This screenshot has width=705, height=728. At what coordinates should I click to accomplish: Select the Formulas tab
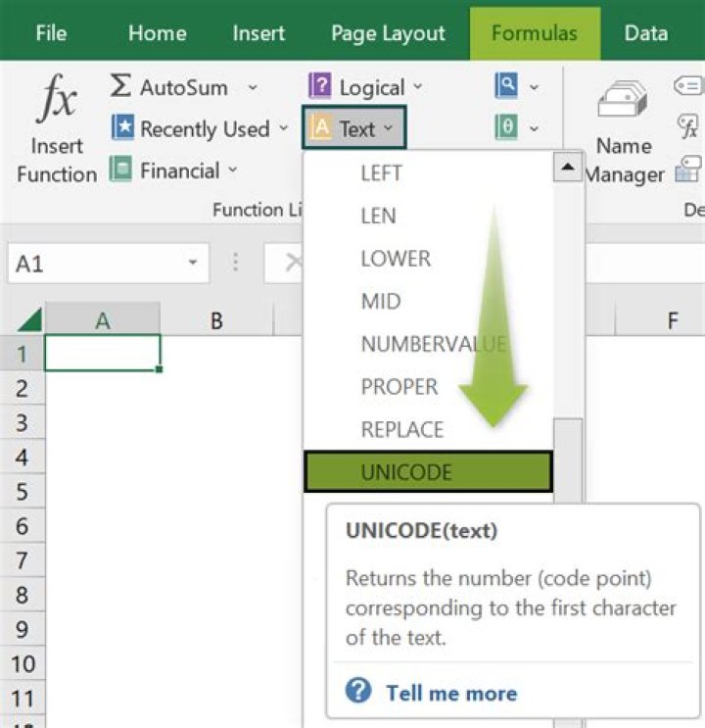(x=535, y=33)
